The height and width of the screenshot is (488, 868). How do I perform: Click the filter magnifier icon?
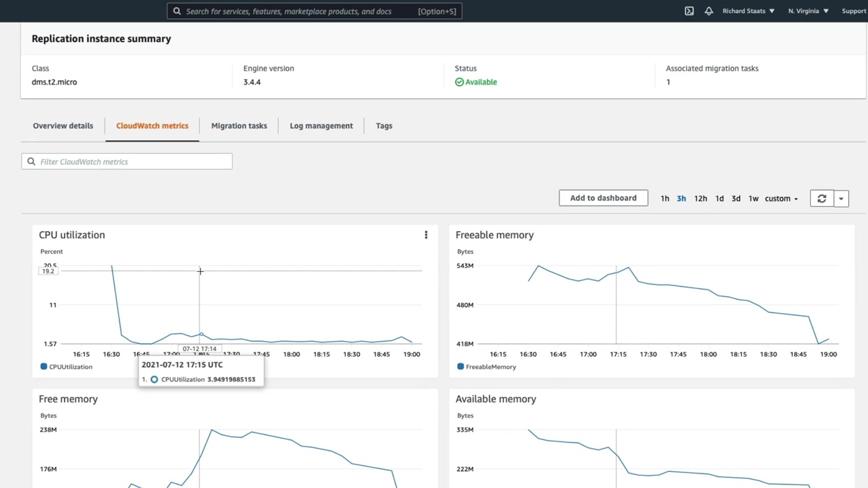click(31, 161)
